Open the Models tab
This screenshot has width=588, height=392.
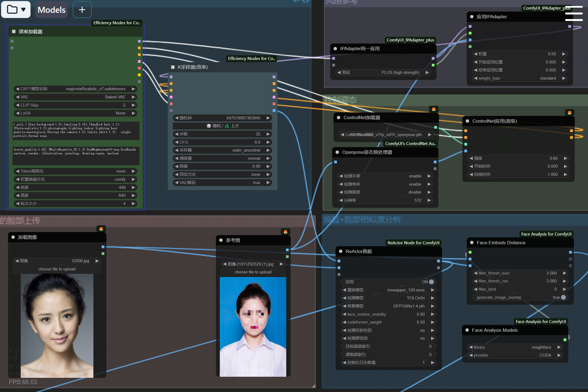point(51,10)
